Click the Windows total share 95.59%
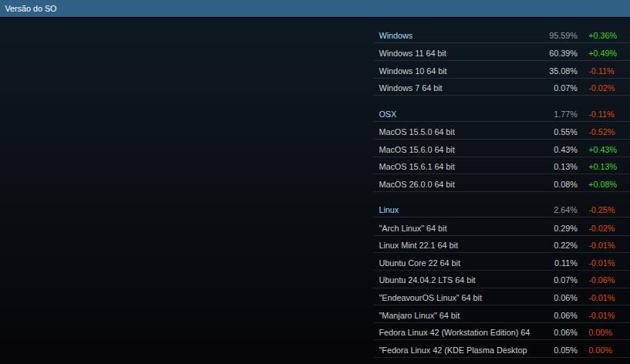 [563, 35]
